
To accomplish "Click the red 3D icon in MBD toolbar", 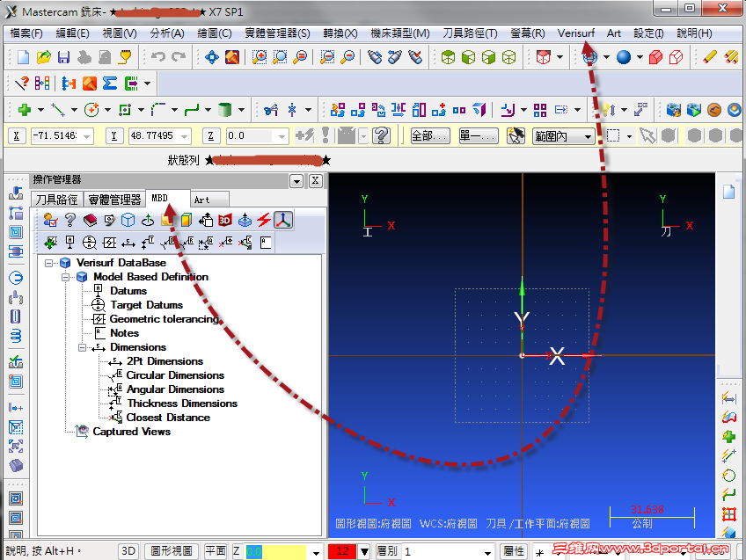I will click(224, 220).
